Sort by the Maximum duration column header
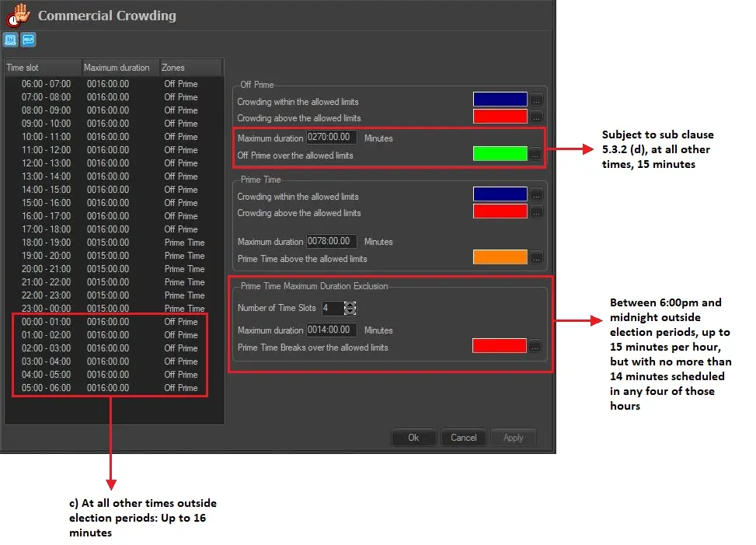 (x=120, y=68)
